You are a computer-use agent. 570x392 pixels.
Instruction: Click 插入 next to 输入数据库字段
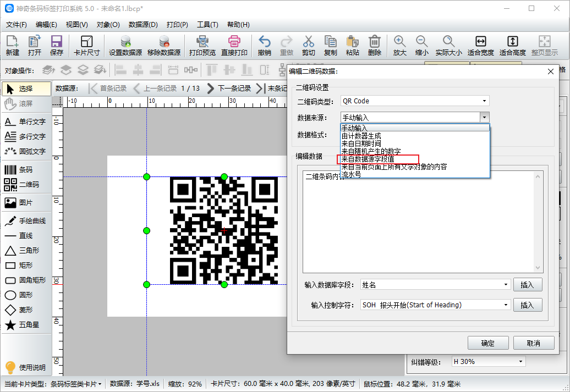(528, 285)
